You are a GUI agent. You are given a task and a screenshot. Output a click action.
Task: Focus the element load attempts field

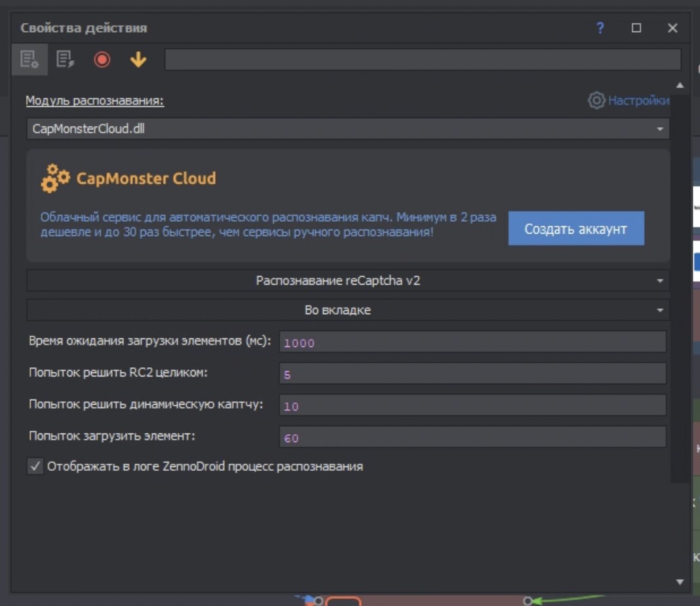(473, 437)
